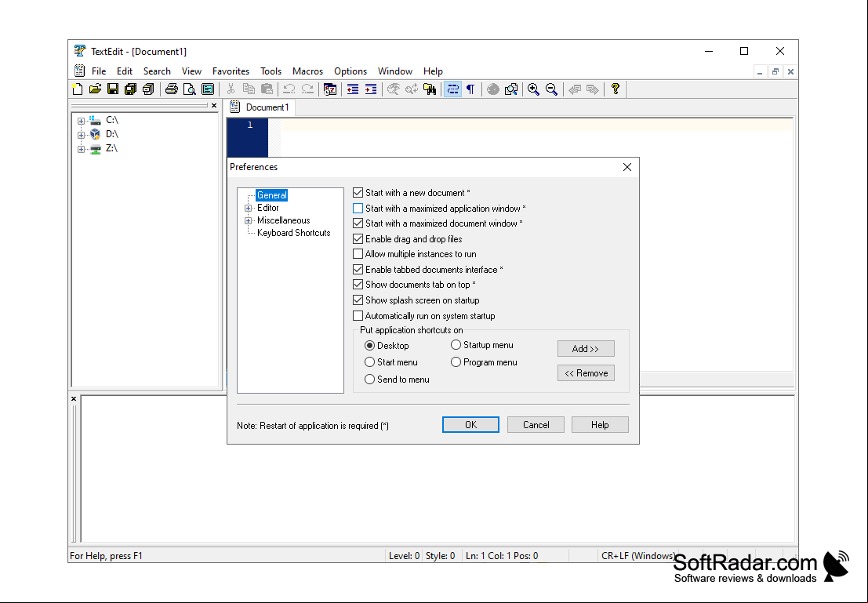
Task: Expand the D:\ drive in file panel
Action: click(81, 135)
